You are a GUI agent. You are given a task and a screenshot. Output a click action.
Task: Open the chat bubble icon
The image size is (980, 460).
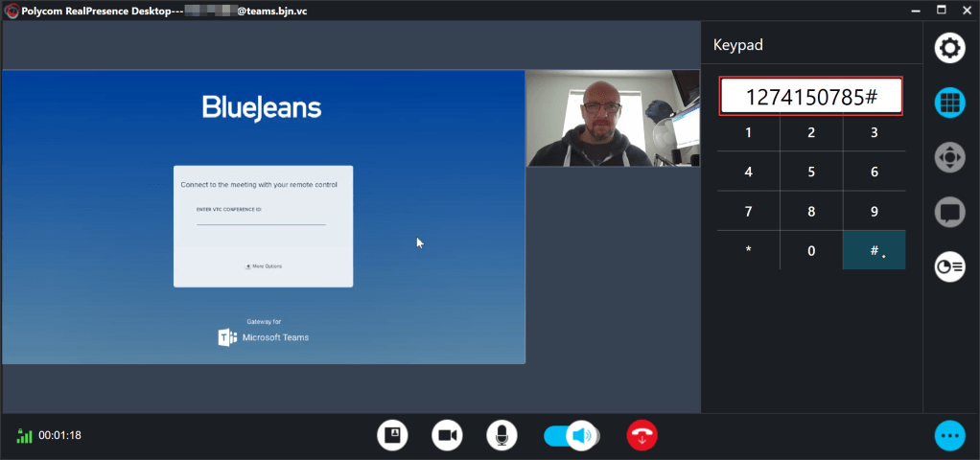[x=949, y=212]
